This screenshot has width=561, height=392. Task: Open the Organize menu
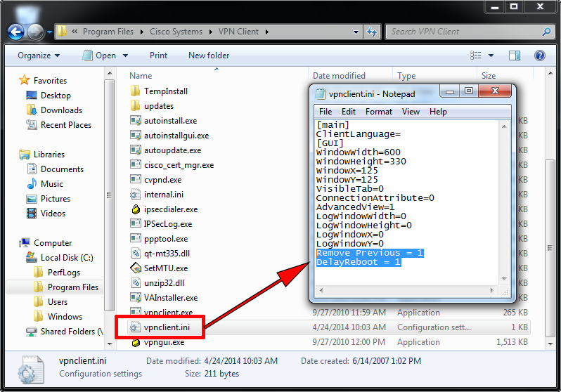[39, 55]
